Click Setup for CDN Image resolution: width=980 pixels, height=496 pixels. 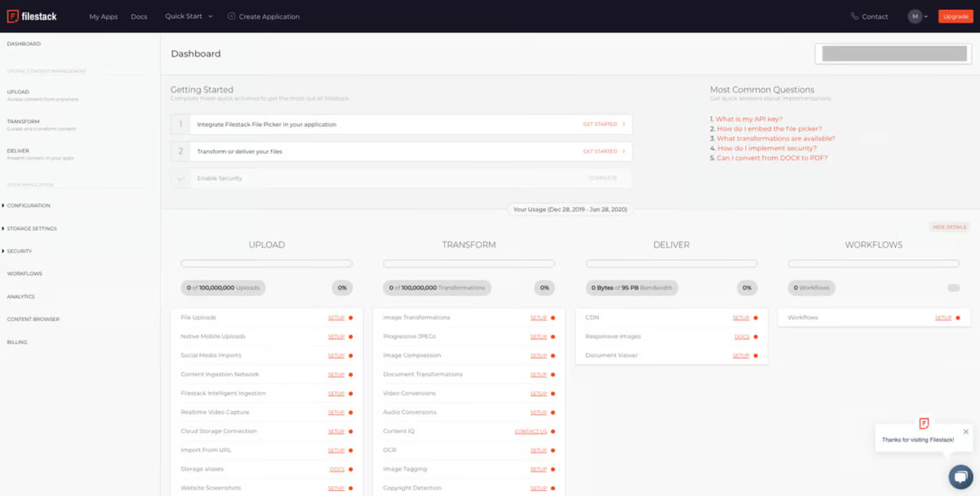[741, 318]
